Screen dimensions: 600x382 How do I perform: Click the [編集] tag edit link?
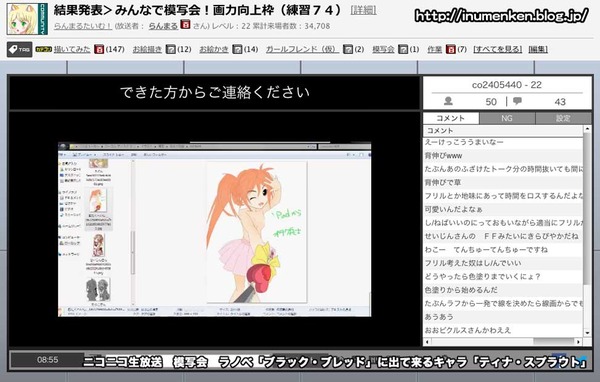[538, 49]
